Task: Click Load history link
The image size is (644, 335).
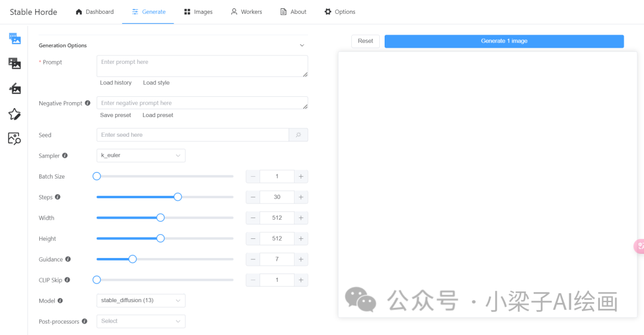Action: (x=116, y=83)
